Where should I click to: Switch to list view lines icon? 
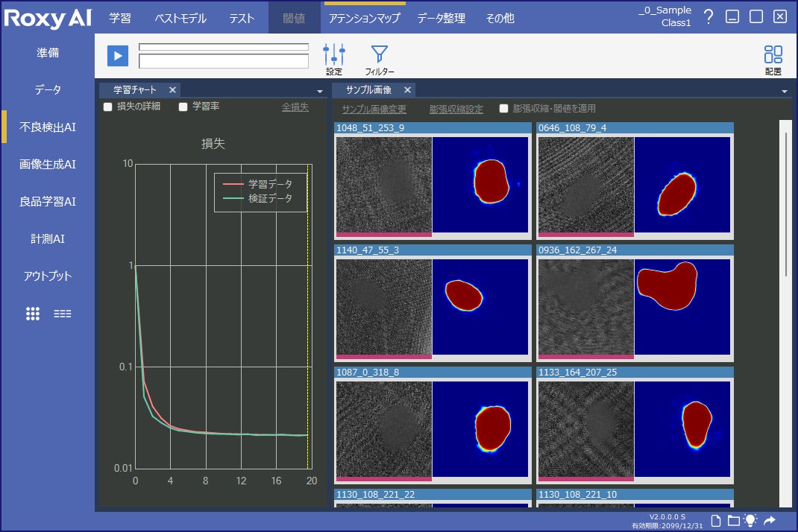(63, 314)
